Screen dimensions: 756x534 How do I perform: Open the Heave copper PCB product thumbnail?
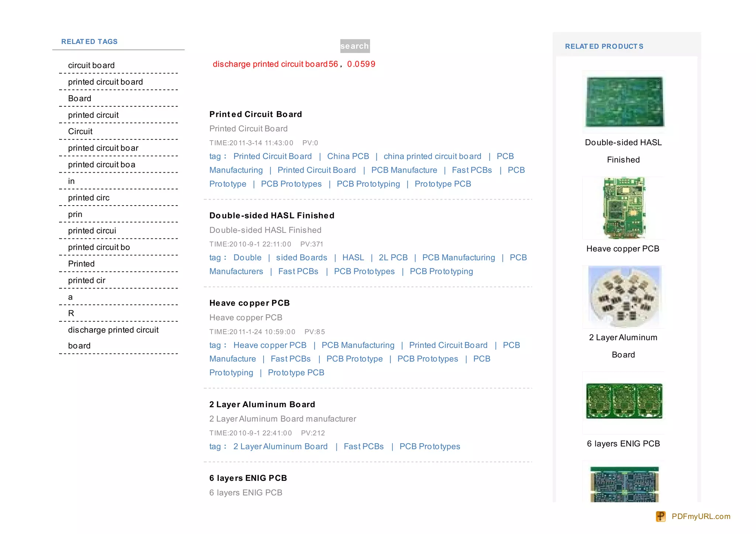coord(624,208)
